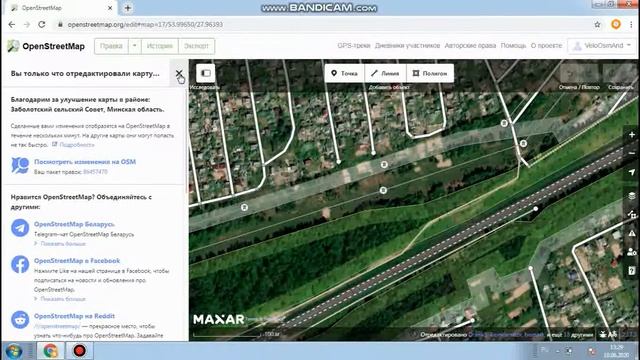Click the redo button in toolbar
Screen dimensions: 640x360
coord(589,73)
